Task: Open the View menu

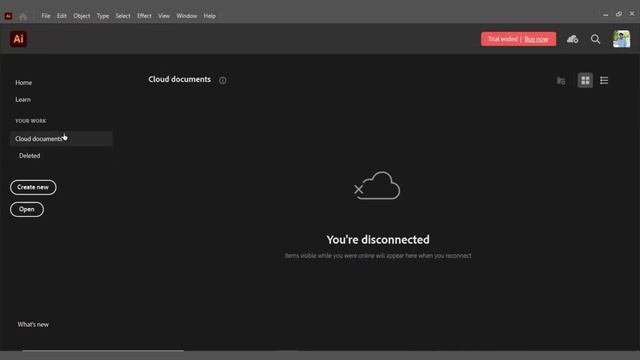Action: [x=164, y=16]
